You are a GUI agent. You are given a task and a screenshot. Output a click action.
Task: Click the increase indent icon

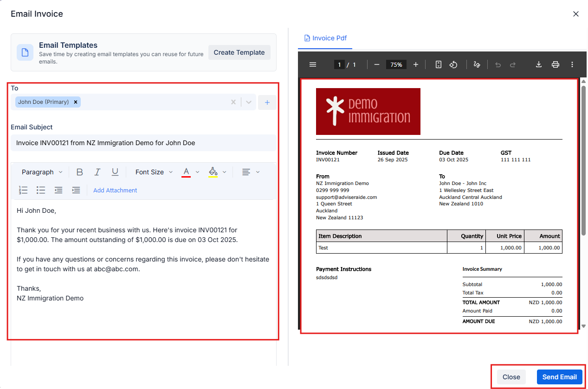[76, 190]
